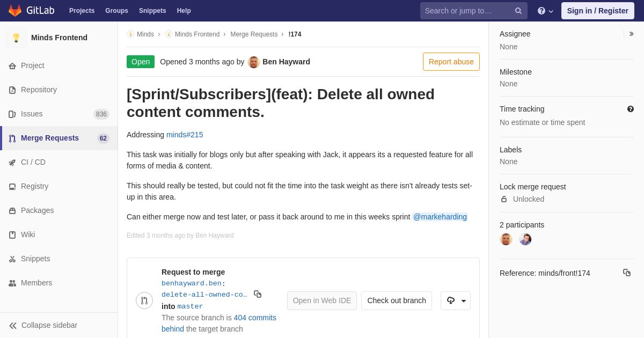Click the Report abuse button
The image size is (644, 338).
point(451,62)
